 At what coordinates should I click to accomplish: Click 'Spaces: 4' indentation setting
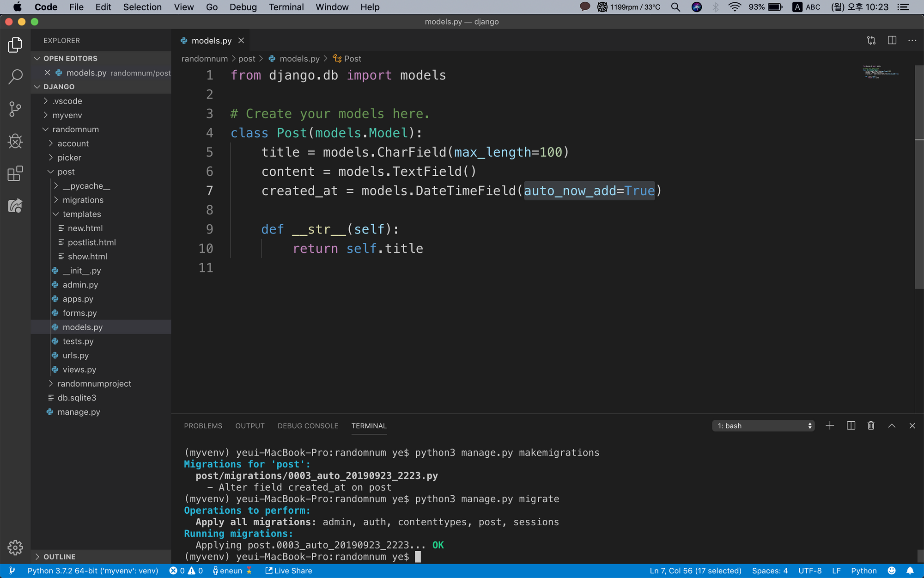point(770,571)
